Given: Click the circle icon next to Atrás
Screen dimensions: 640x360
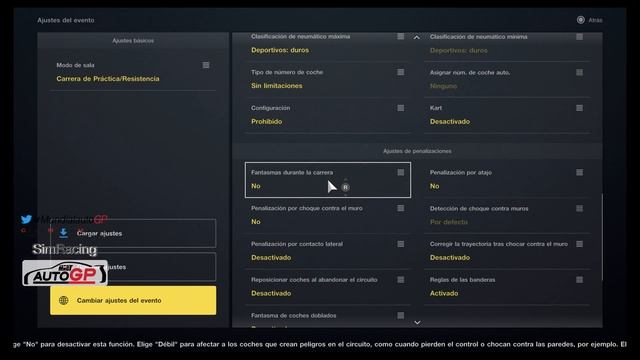Looking at the screenshot, I should pos(580,20).
